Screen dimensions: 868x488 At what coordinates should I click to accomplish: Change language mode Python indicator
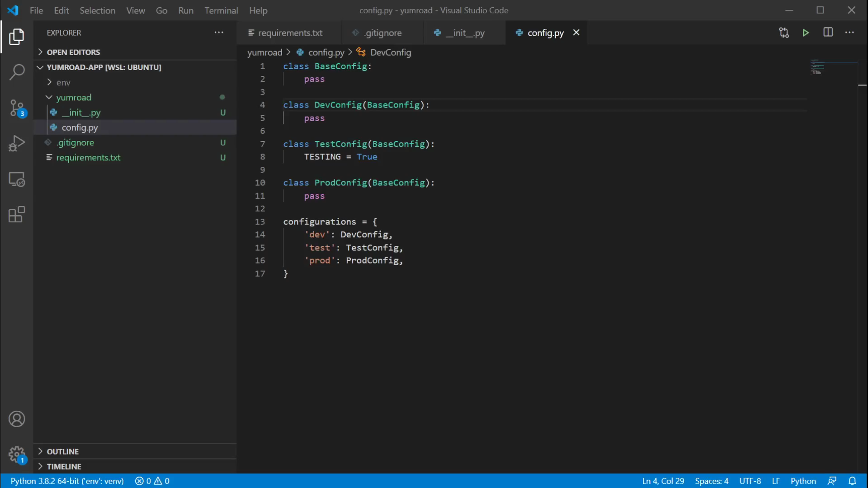coord(803,481)
